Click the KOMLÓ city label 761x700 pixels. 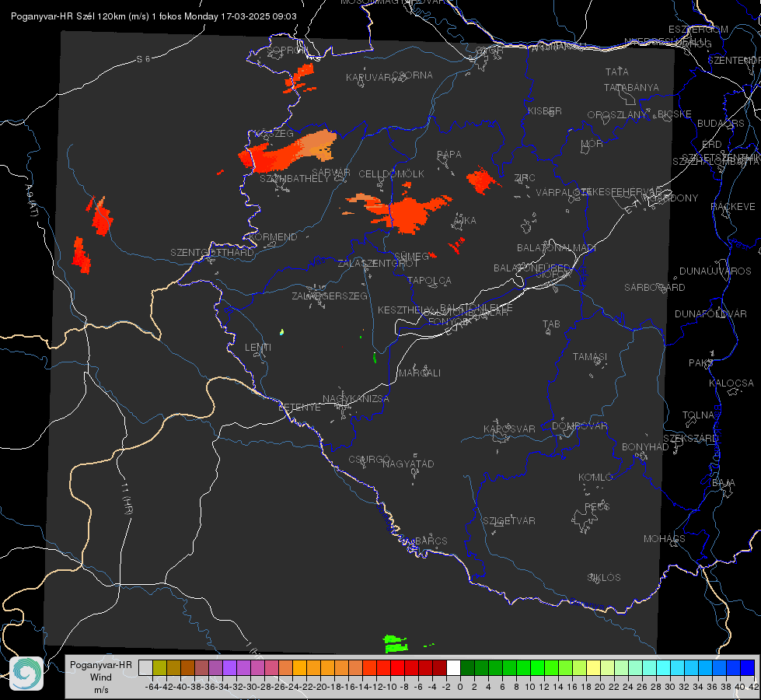[x=595, y=478]
